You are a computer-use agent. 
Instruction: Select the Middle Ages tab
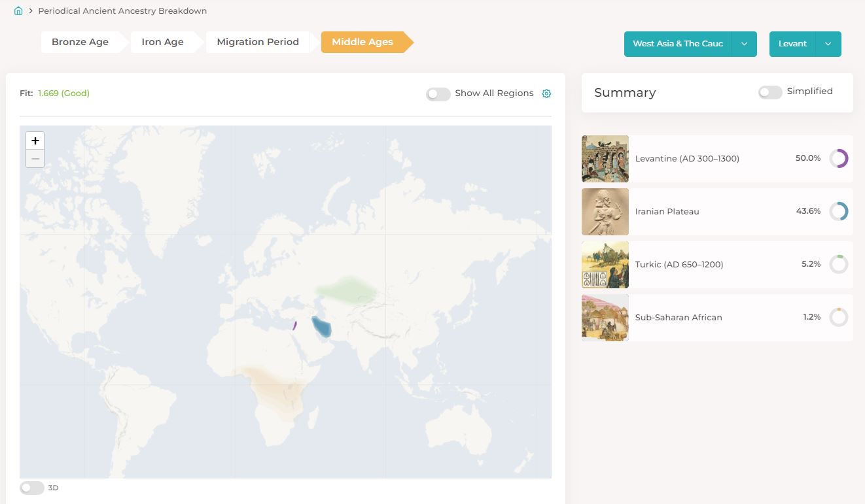point(362,42)
